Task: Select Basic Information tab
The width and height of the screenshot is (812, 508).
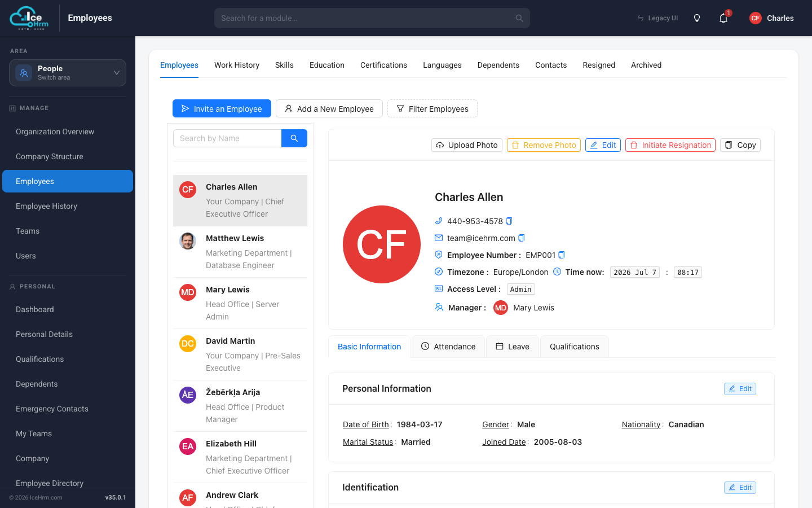Action: pyautogui.click(x=369, y=347)
